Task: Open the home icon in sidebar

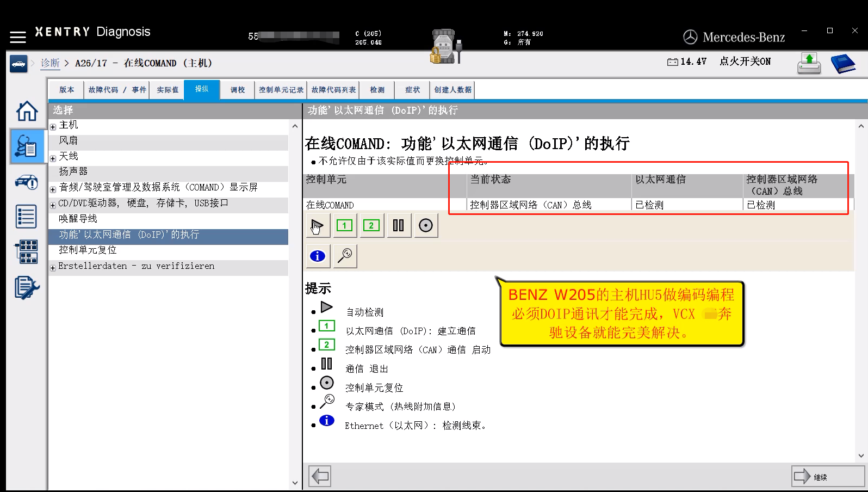Action: (x=27, y=111)
